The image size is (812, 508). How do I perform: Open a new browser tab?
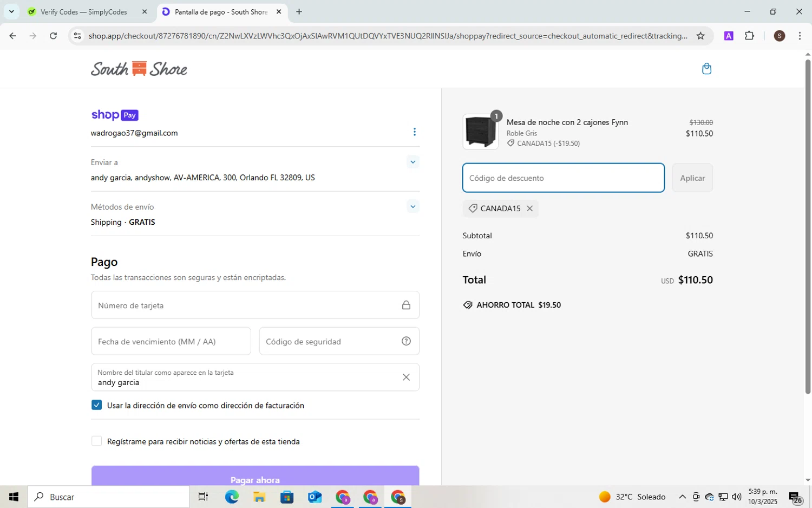pos(299,12)
